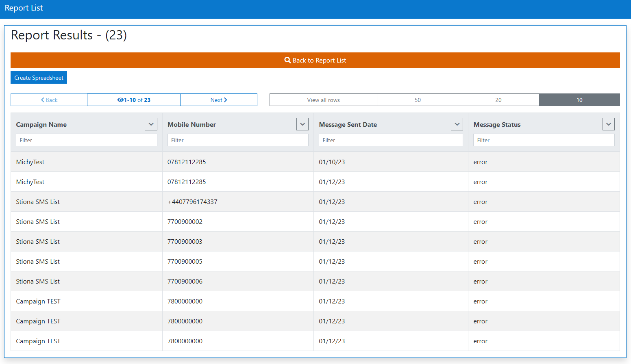Screen dimensions: 631x364
Task: Show 10 rows per page
Action: [x=579, y=100]
